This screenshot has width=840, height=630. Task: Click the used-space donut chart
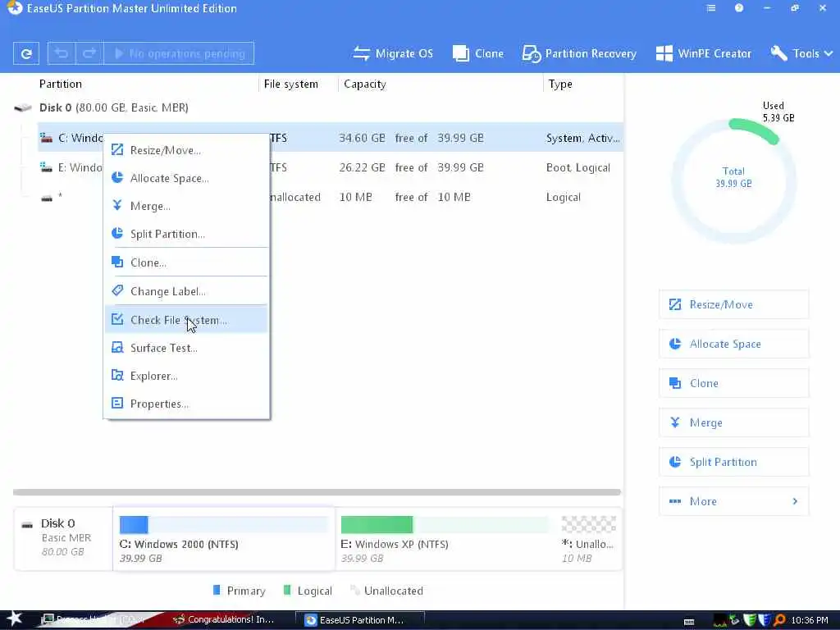click(x=733, y=180)
